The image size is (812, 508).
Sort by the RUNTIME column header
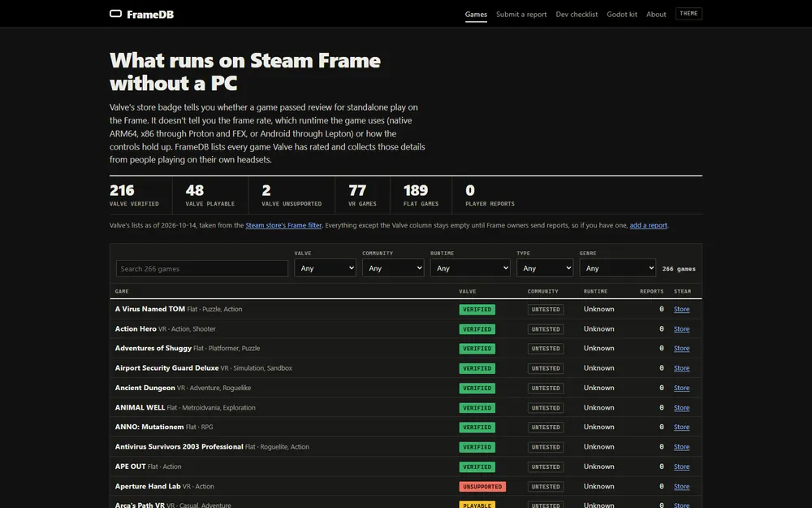[595, 291]
